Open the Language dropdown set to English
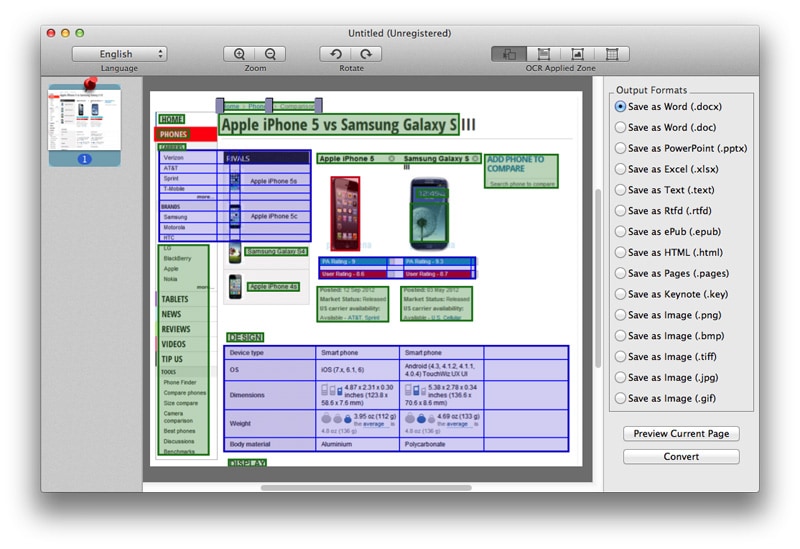This screenshot has height=549, width=800. (119, 54)
